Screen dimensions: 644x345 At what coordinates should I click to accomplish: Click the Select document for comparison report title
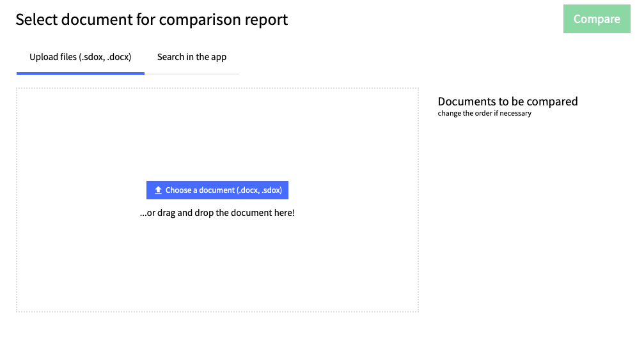152,19
